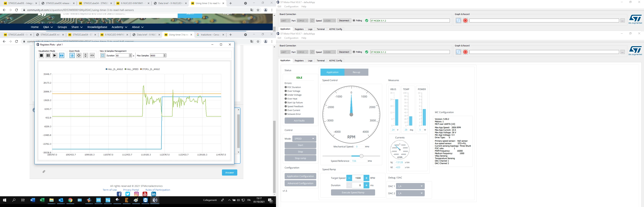The height and width of the screenshot is (207, 644).
Task: Switch to the Prg programmer icon on the taskbar
Action: pyautogui.click(x=108, y=200)
